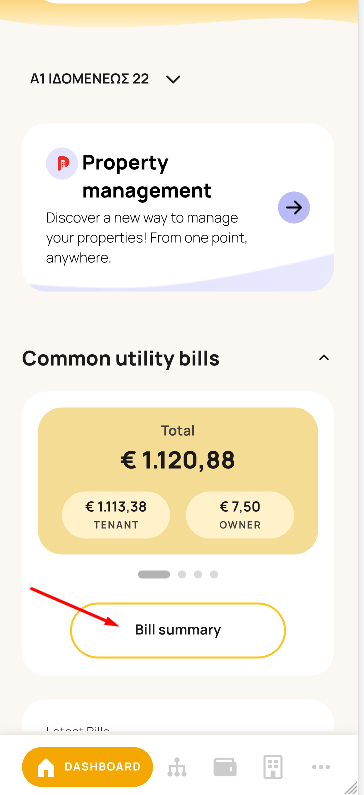Open the building icon in bottom navigation

pyautogui.click(x=273, y=767)
